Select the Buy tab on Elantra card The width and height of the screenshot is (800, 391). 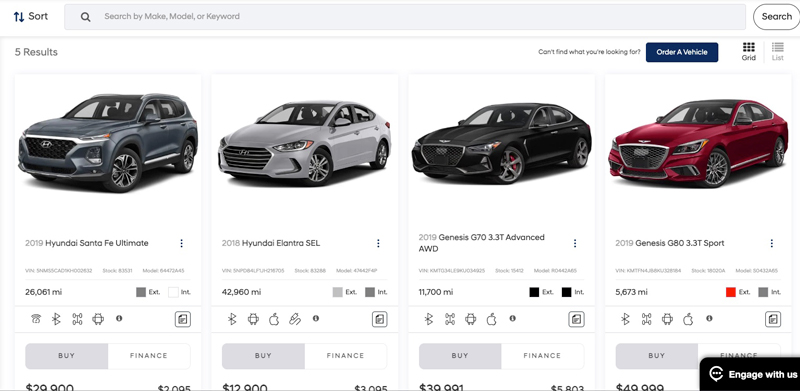pyautogui.click(x=263, y=356)
